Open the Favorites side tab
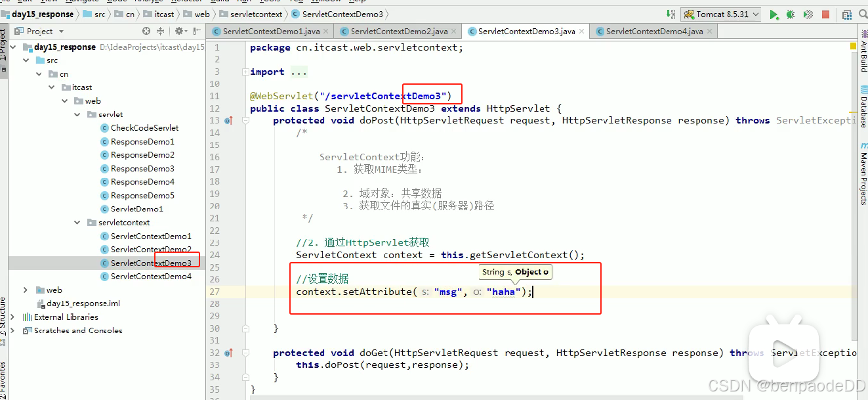The width and height of the screenshot is (868, 400). coord(3,382)
